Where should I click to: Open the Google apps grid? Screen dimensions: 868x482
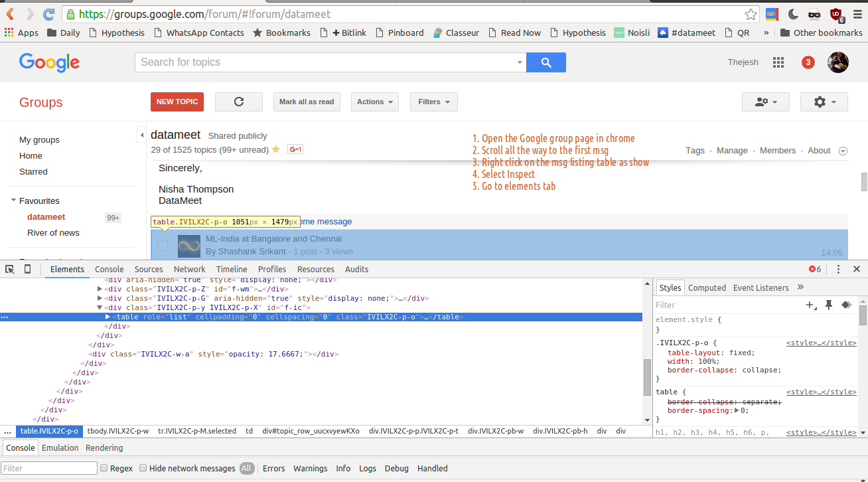778,62
